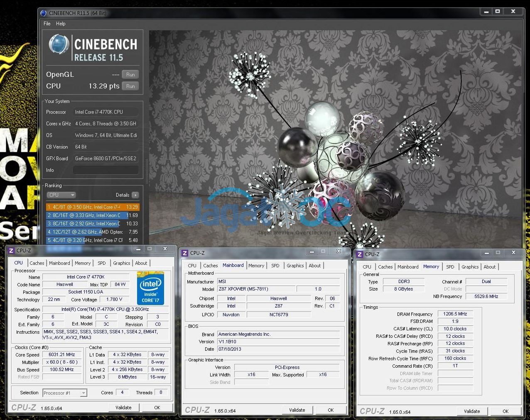Click the Cinebench title bar app icon
The image size is (530, 420).
pyautogui.click(x=44, y=13)
